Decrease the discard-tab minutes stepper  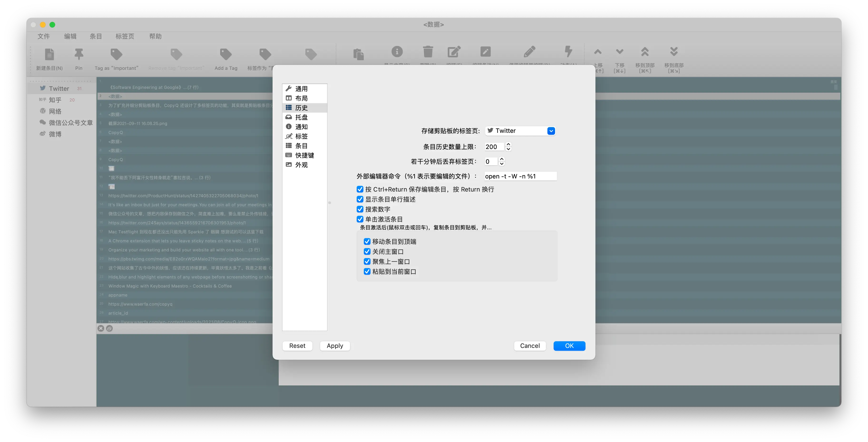502,163
